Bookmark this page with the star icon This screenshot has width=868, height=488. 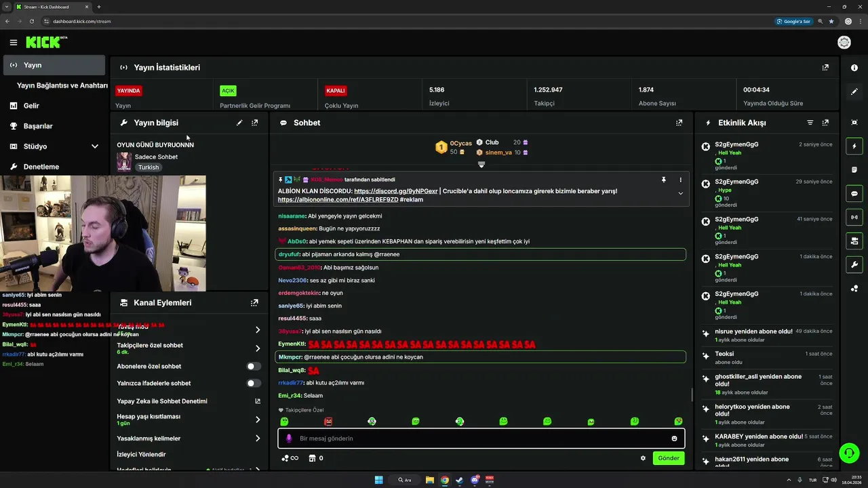point(831,21)
